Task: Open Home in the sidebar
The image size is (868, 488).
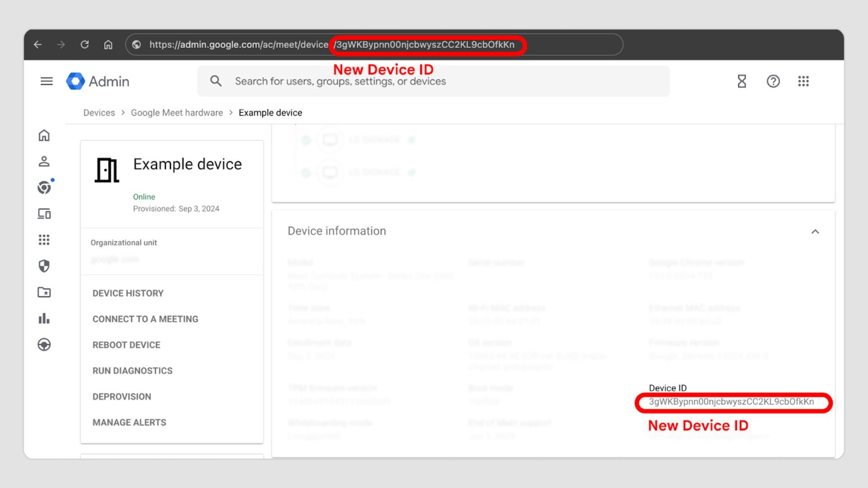Action: [x=44, y=136]
